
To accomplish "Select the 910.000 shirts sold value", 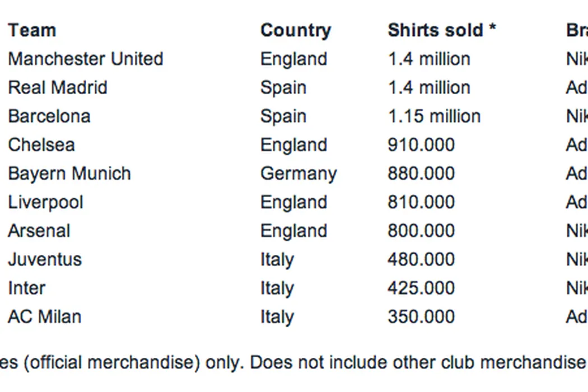I will pyautogui.click(x=421, y=144).
